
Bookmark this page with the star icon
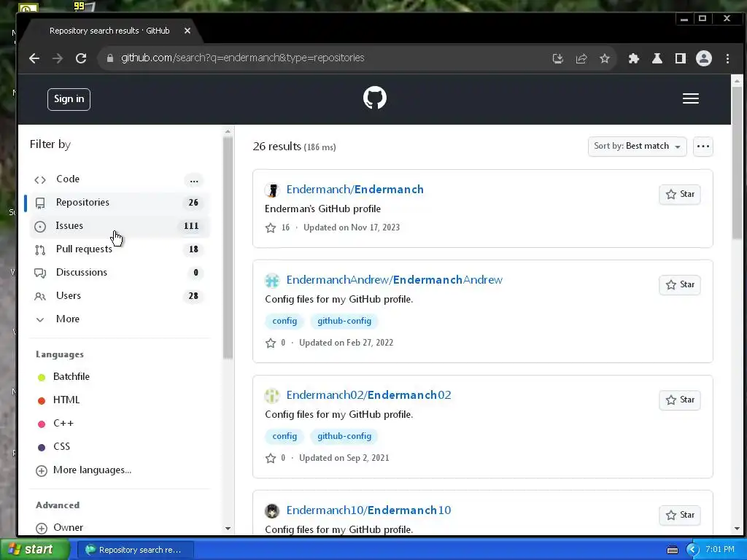click(x=605, y=58)
